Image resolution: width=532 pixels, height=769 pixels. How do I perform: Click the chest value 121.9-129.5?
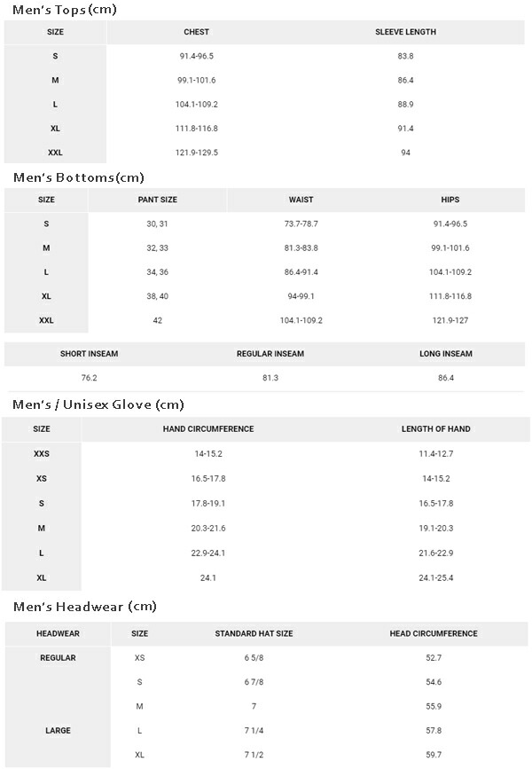[196, 153]
